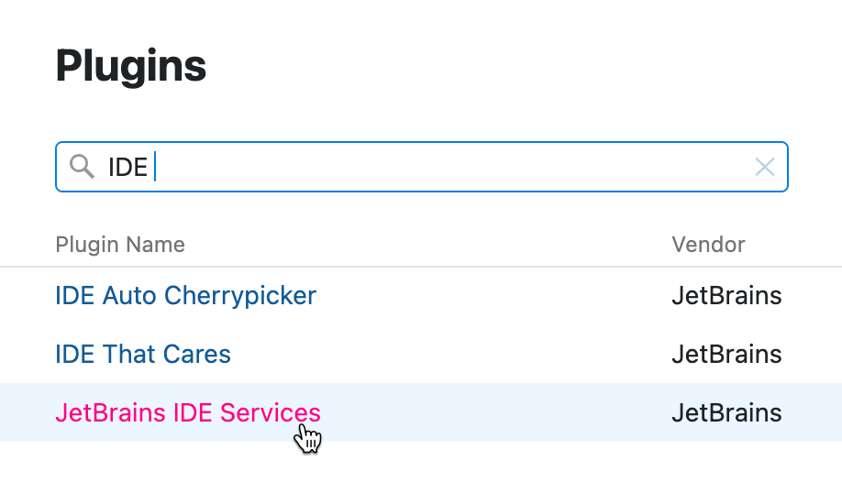842x504 pixels.
Task: Clear the plugin search with X icon
Action: (x=764, y=167)
